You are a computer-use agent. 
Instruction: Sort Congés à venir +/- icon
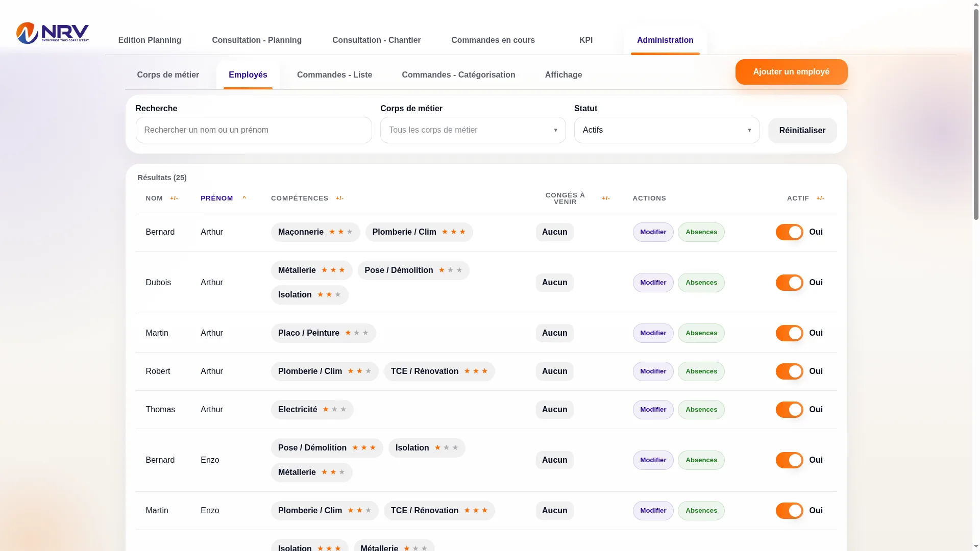606,198
